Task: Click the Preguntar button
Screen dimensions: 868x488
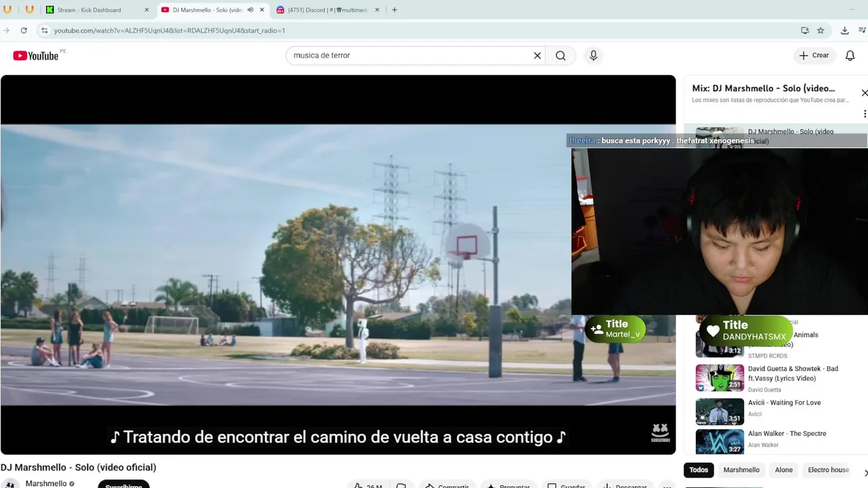Action: [x=509, y=485]
